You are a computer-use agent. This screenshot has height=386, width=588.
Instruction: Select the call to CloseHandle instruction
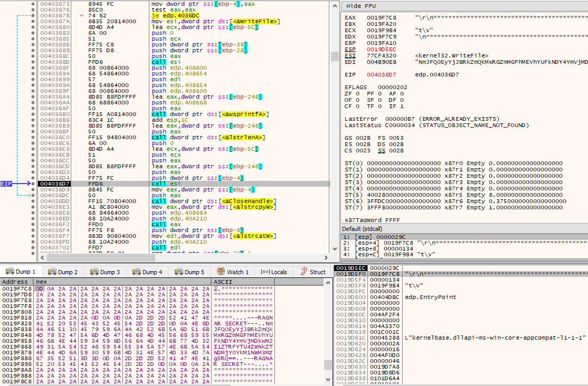click(x=214, y=201)
